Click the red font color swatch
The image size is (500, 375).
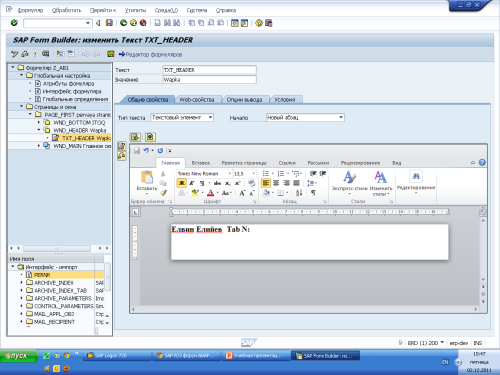coord(210,193)
